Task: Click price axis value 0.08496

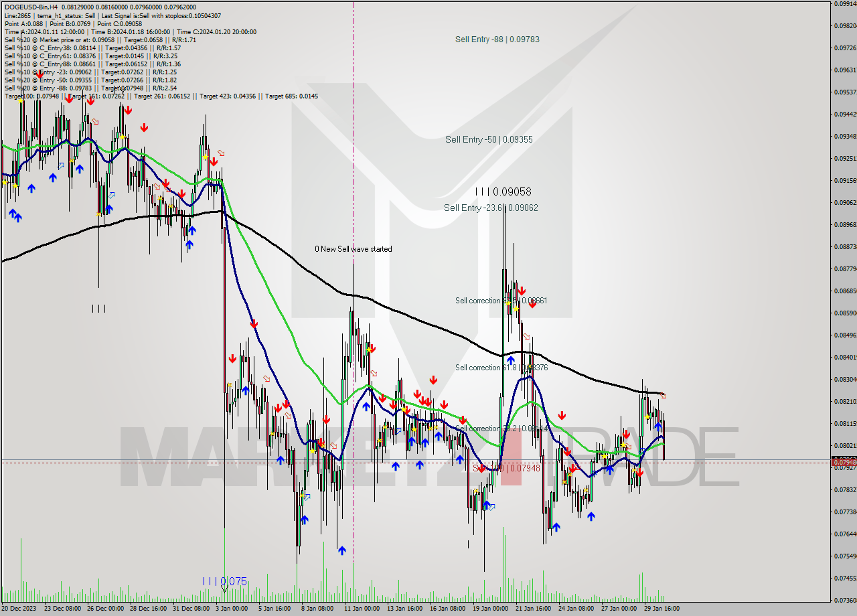Action: [x=844, y=335]
